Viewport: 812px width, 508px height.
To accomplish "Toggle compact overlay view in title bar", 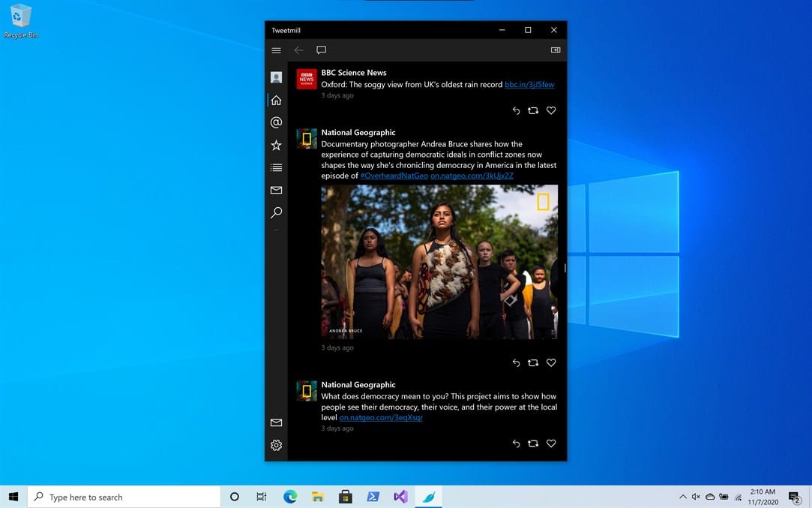I will pyautogui.click(x=556, y=50).
